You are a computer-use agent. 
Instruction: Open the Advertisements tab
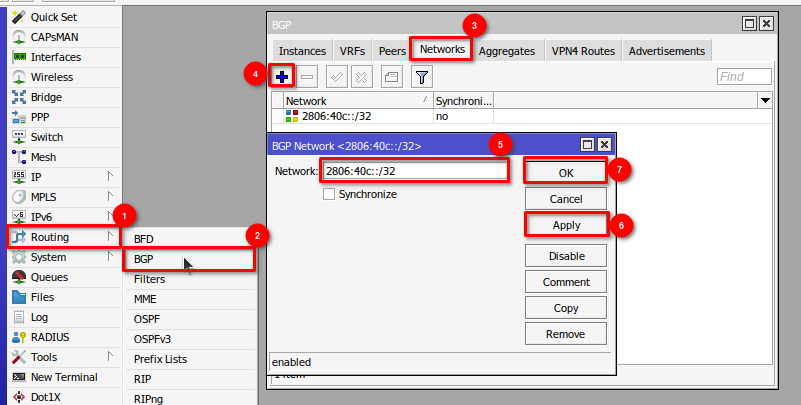pos(667,50)
